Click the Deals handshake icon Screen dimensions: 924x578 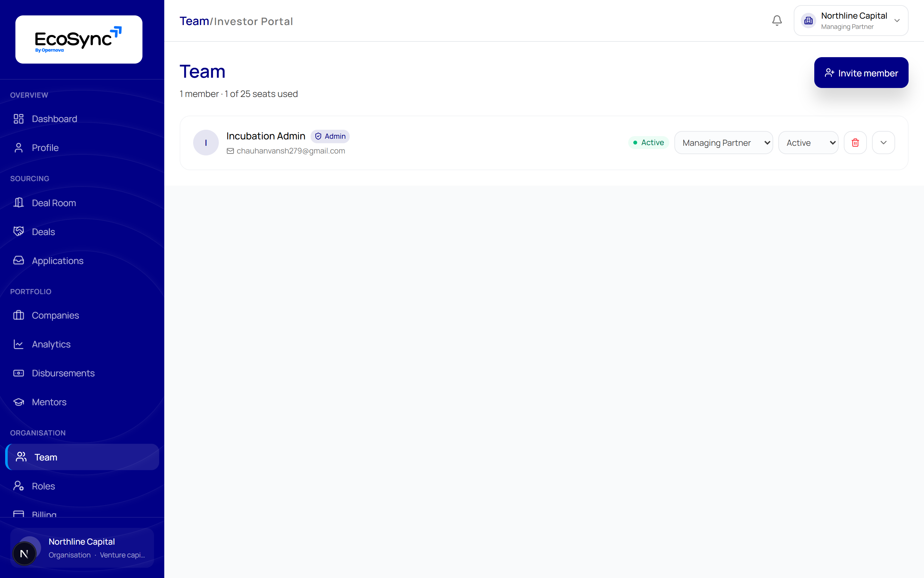(18, 231)
